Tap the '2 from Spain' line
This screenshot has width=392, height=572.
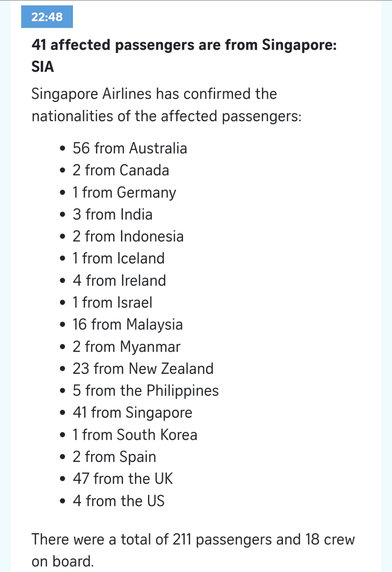pyautogui.click(x=114, y=457)
